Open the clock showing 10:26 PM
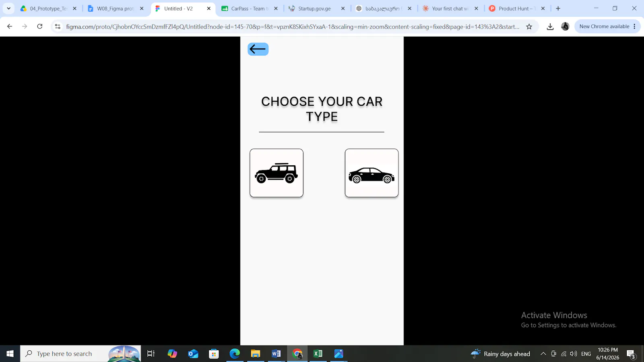The width and height of the screenshot is (644, 362). [x=608, y=354]
